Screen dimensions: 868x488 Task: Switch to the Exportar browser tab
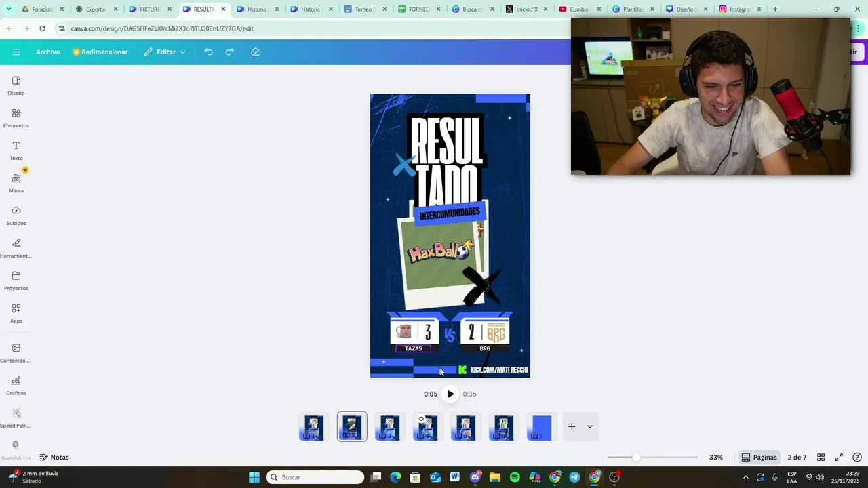pos(96,9)
